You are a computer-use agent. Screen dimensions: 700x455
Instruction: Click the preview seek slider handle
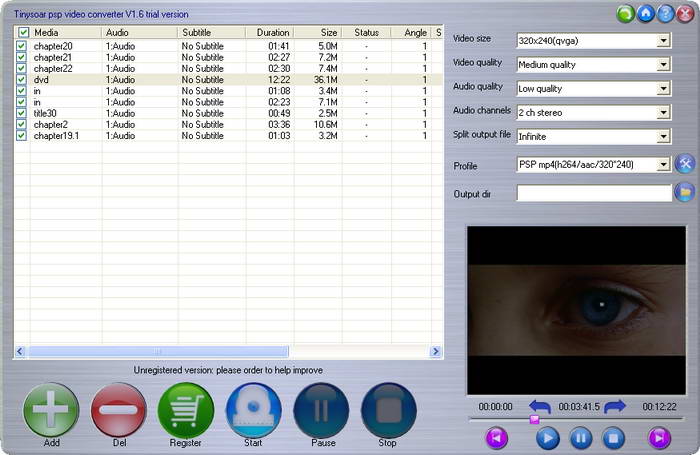(x=534, y=419)
